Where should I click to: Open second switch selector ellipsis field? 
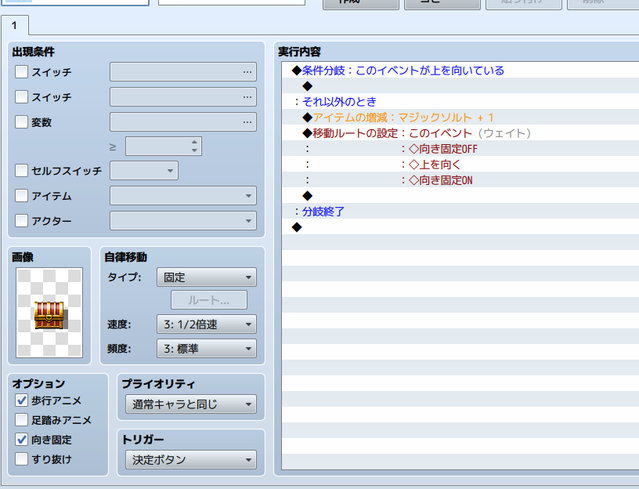183,97
